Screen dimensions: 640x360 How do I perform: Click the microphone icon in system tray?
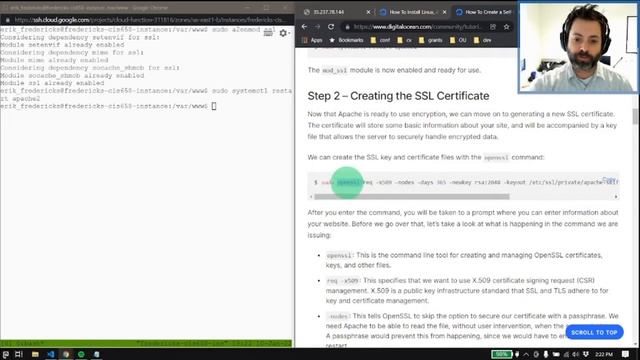(546, 354)
